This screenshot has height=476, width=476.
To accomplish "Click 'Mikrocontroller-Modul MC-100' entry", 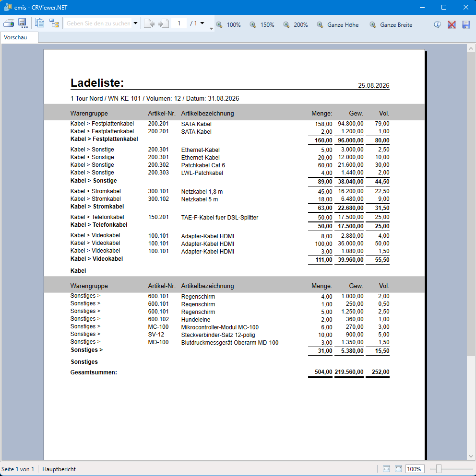I will (220, 327).
